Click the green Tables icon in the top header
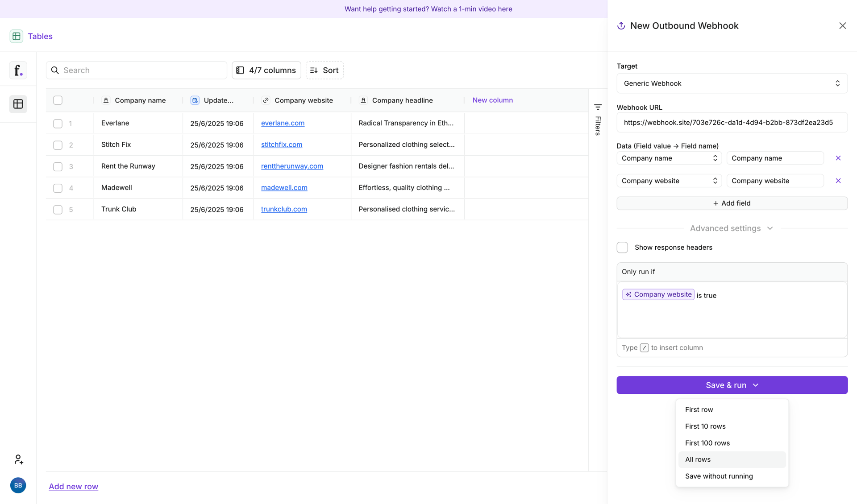The image size is (857, 504). 17,36
